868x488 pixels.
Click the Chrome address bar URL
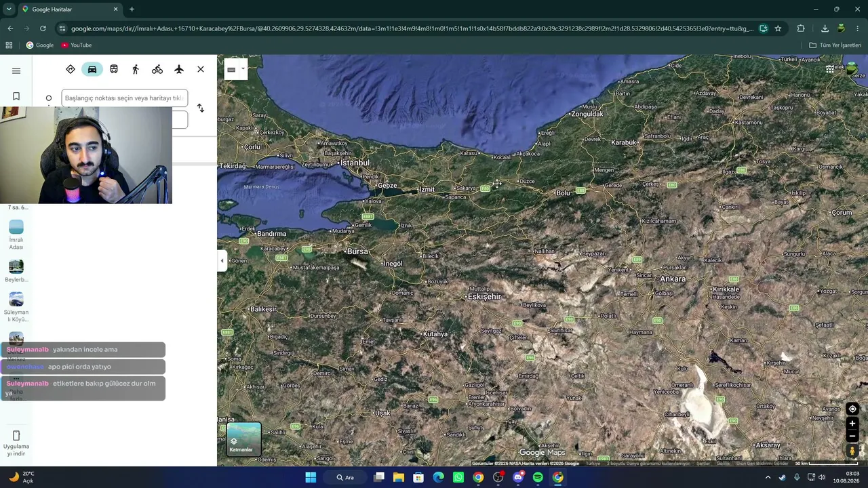point(412,28)
